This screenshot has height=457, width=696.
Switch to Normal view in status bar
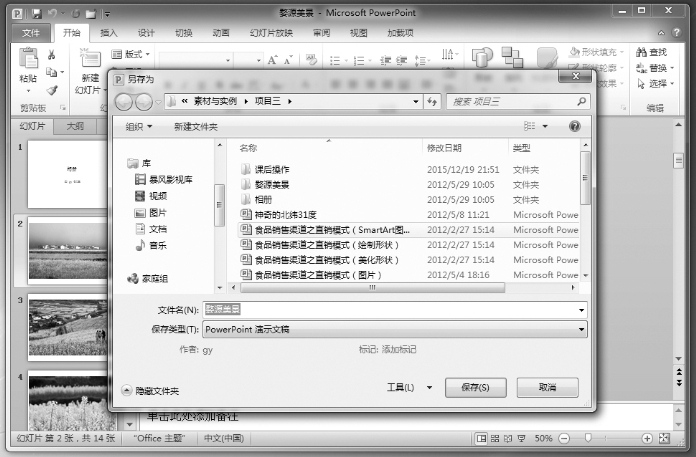pyautogui.click(x=481, y=438)
